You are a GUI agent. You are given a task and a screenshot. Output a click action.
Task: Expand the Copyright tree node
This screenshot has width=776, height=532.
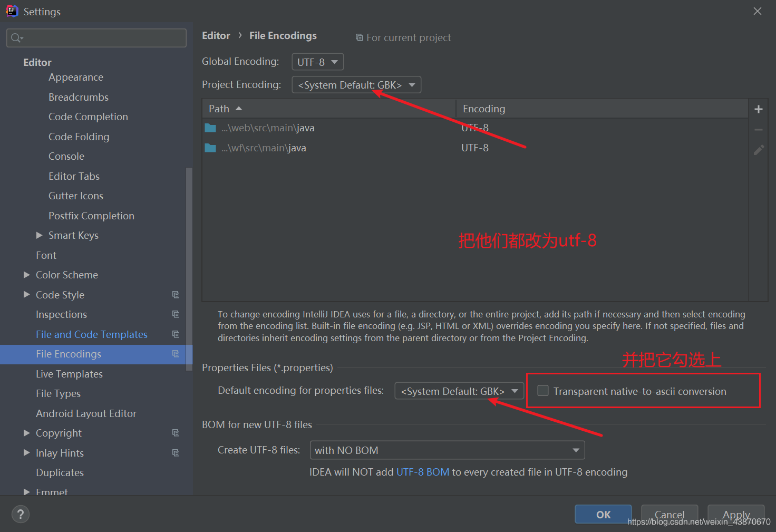pos(26,433)
